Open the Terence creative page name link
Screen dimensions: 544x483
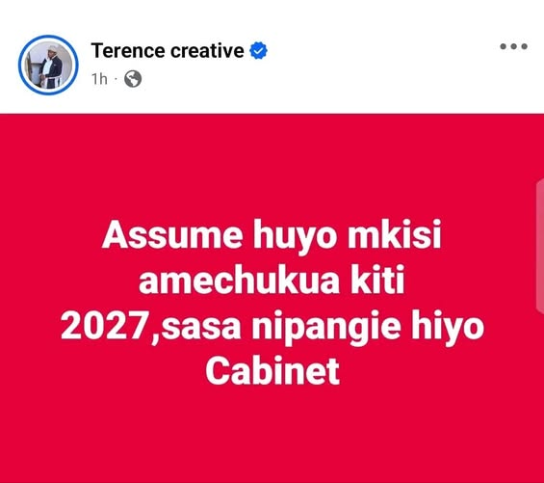click(168, 51)
